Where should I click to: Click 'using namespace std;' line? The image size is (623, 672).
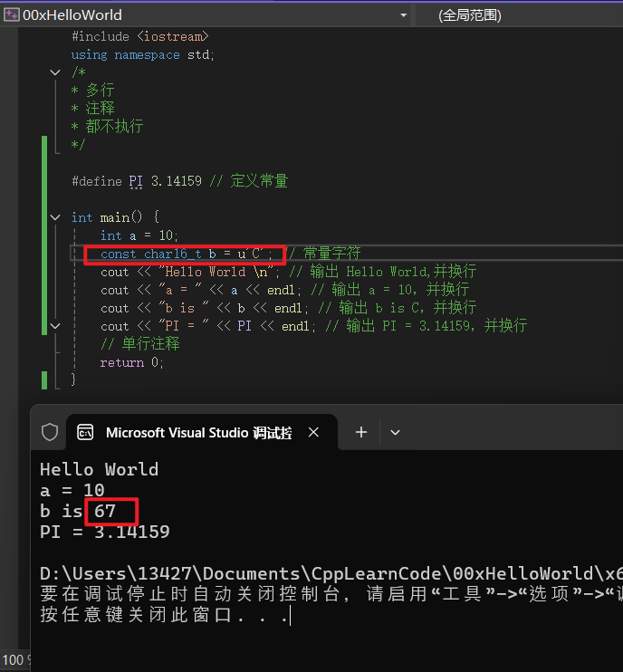(x=143, y=55)
